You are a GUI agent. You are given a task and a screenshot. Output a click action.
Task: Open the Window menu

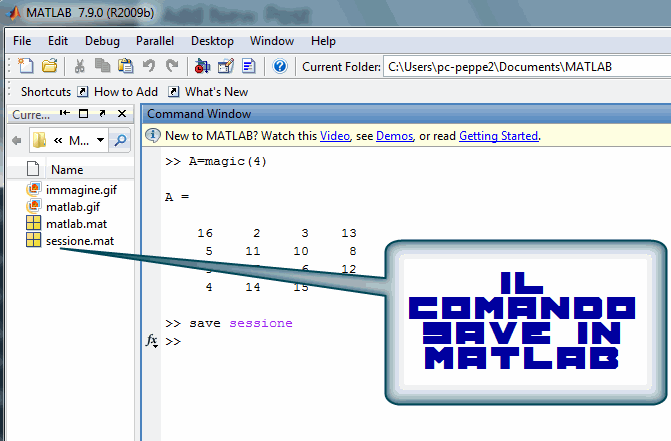click(x=272, y=41)
